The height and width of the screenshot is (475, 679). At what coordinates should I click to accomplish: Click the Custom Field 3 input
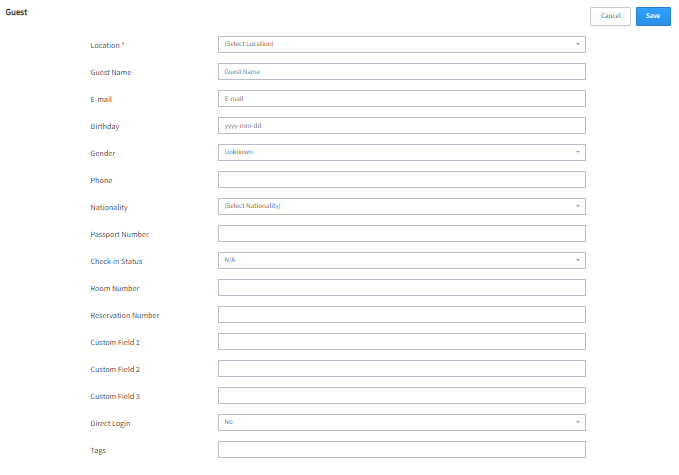tap(402, 396)
